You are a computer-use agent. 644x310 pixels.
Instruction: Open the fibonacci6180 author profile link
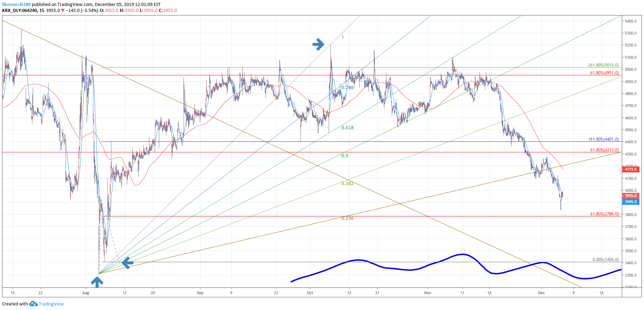coord(16,5)
